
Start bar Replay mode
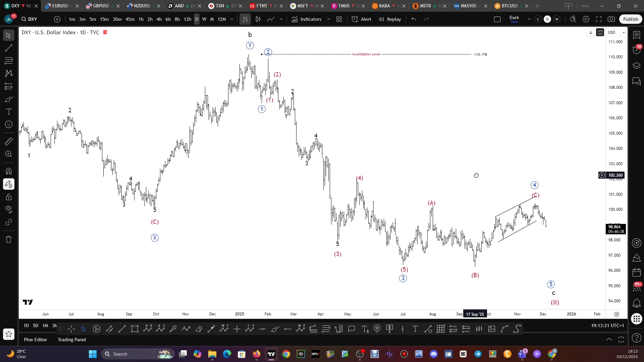(389, 19)
